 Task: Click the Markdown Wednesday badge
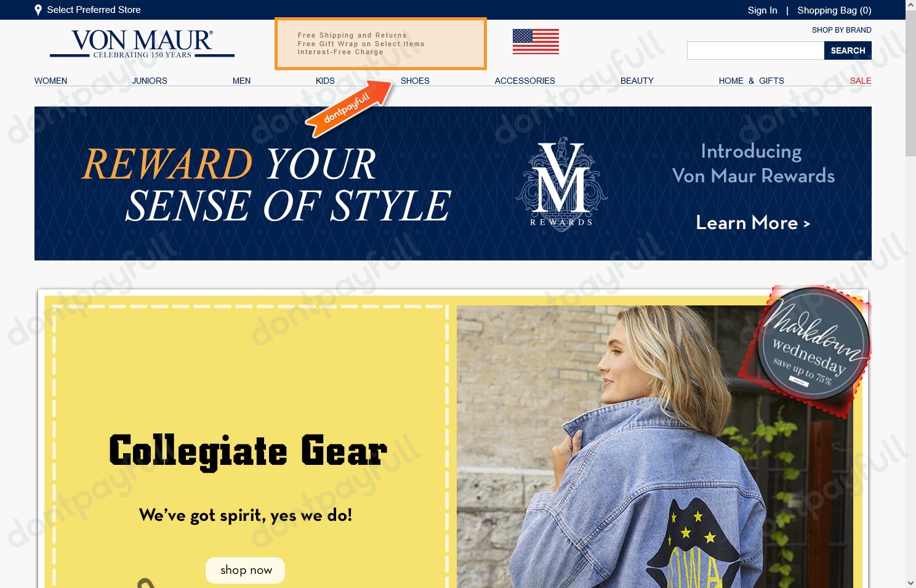pyautogui.click(x=805, y=351)
